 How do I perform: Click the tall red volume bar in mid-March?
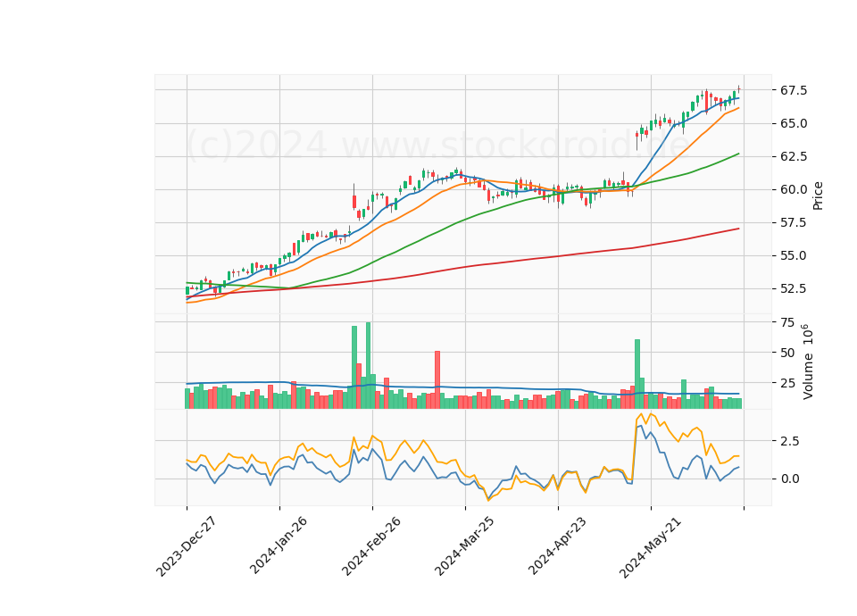click(x=437, y=380)
